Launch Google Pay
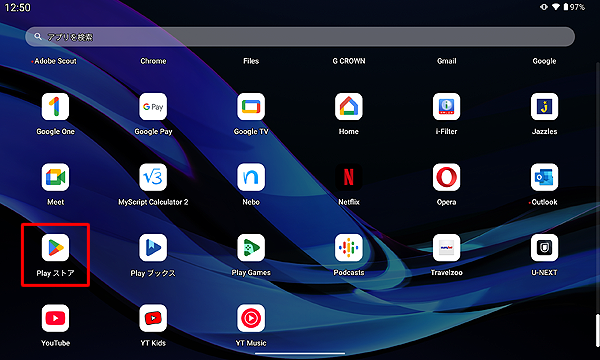Viewport: 600px width, 360px height. [153, 107]
